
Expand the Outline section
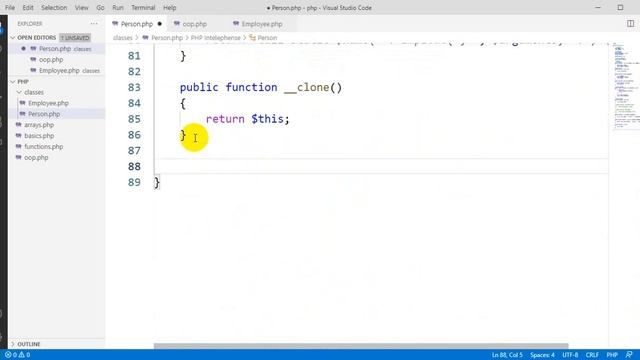click(29, 344)
